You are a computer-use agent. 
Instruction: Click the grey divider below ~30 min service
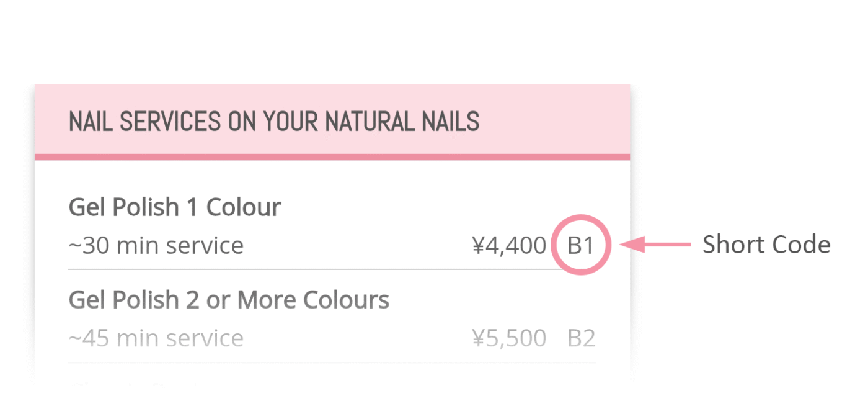pyautogui.click(x=332, y=269)
